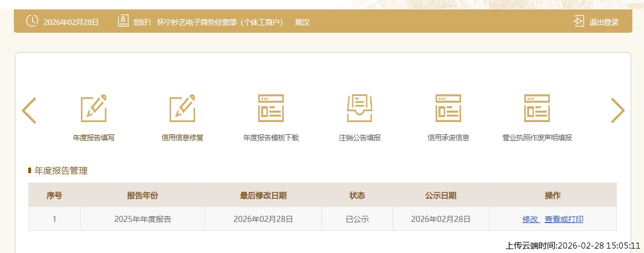Viewport: 644px width, 253px height.
Task: Click the 修改 link for 2025 report
Action: 530,219
